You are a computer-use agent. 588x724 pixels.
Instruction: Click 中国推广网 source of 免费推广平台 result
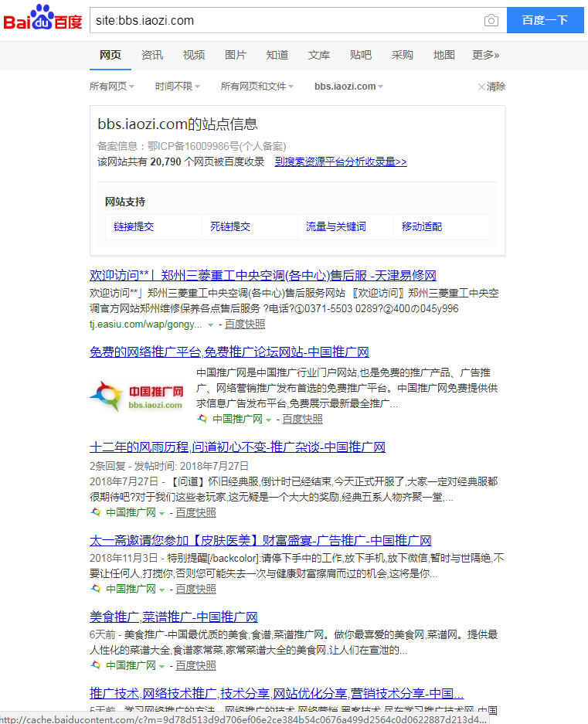[x=237, y=420]
